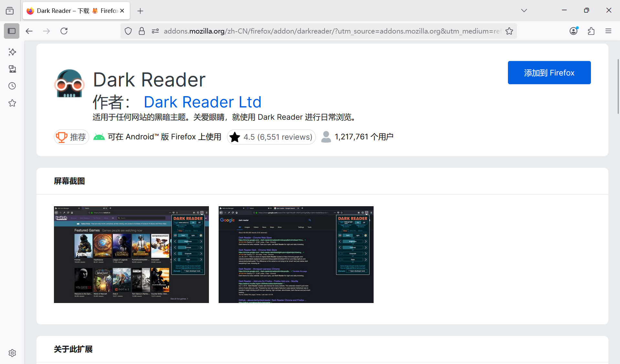The width and height of the screenshot is (620, 364).
Task: Click the tracking protection shield icon
Action: [128, 31]
